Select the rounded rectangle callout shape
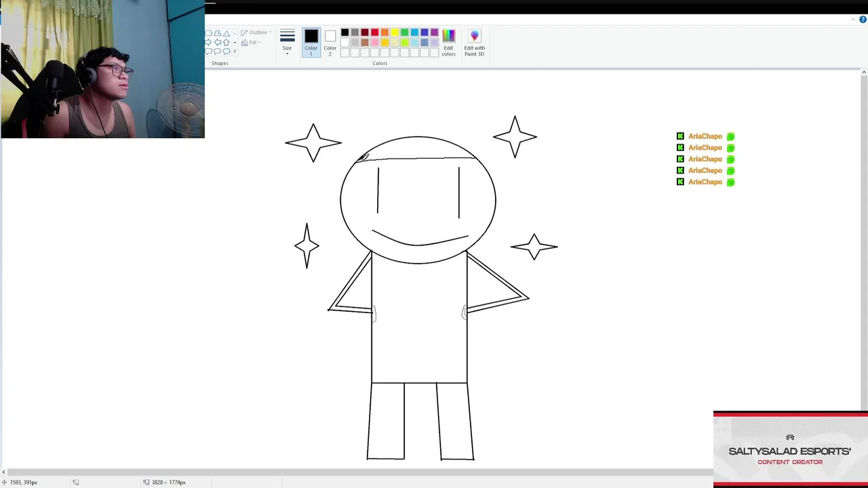 pyautogui.click(x=208, y=52)
